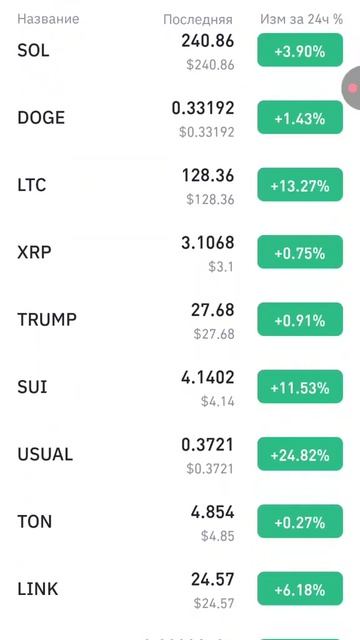Screen dimensions: 360x640
Task: Toggle DOGE +1.43% change badge
Action: coord(300,118)
